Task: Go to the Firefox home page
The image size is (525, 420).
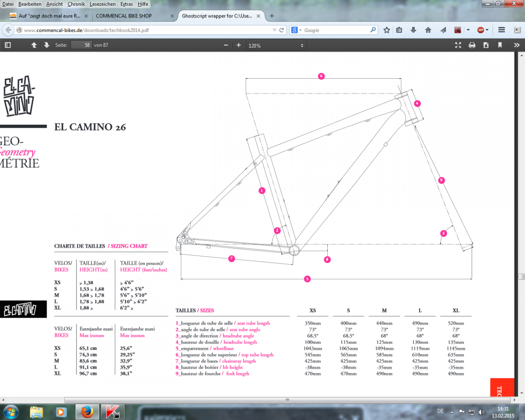Action: [428, 30]
